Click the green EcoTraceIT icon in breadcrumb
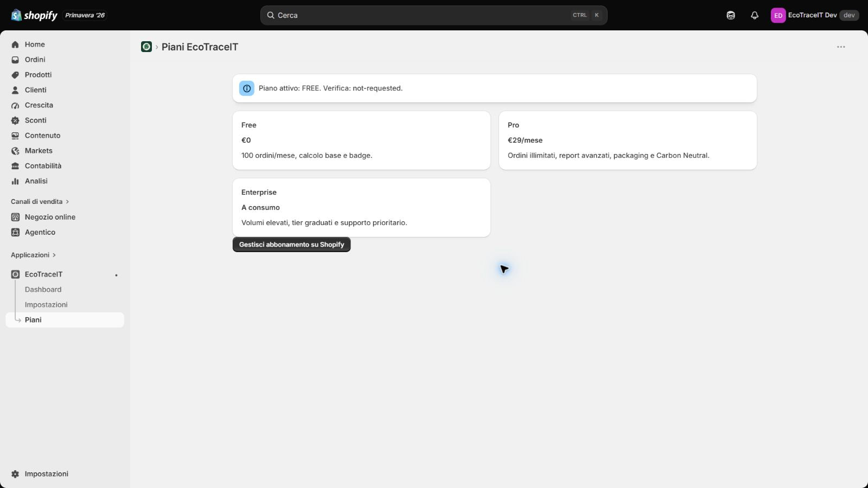Viewport: 868px width, 488px height. click(146, 47)
